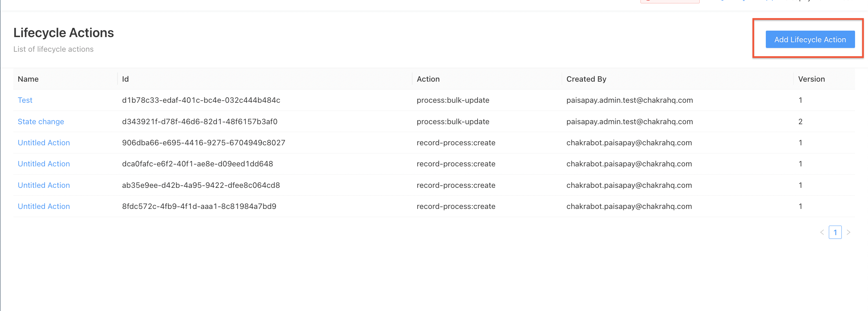Click the previous page arrow in pagination
The width and height of the screenshot is (868, 311).
[x=822, y=232]
